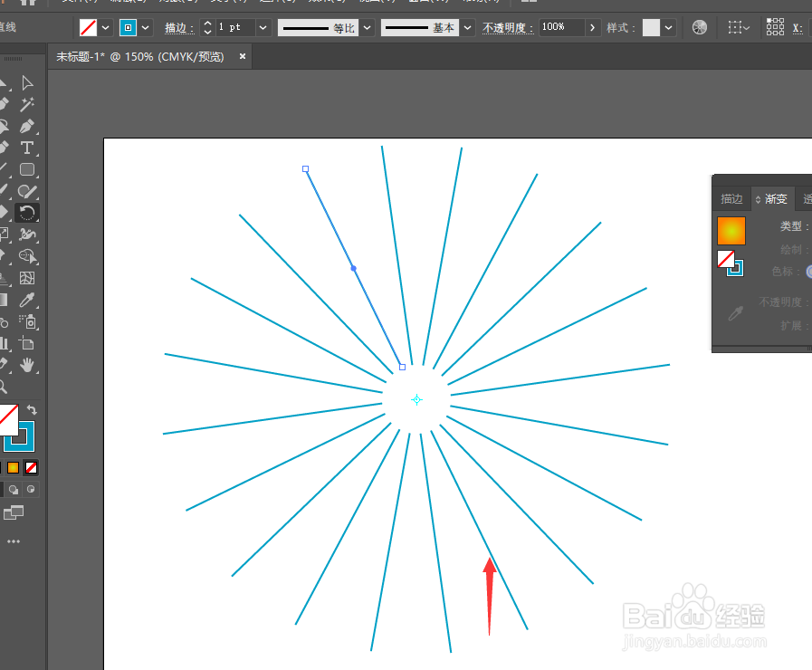
Task: Select the Rounded Rectangle tool
Action: 27,169
